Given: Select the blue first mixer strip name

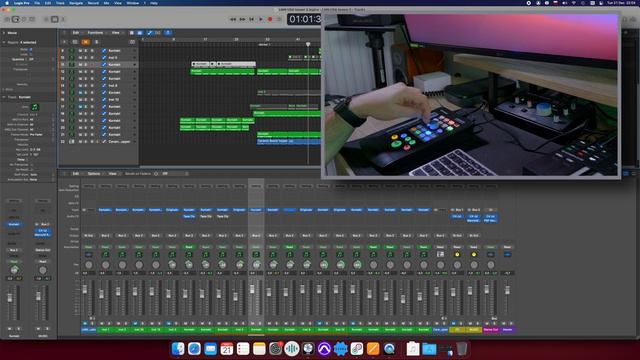Looking at the screenshot, I should 89,329.
